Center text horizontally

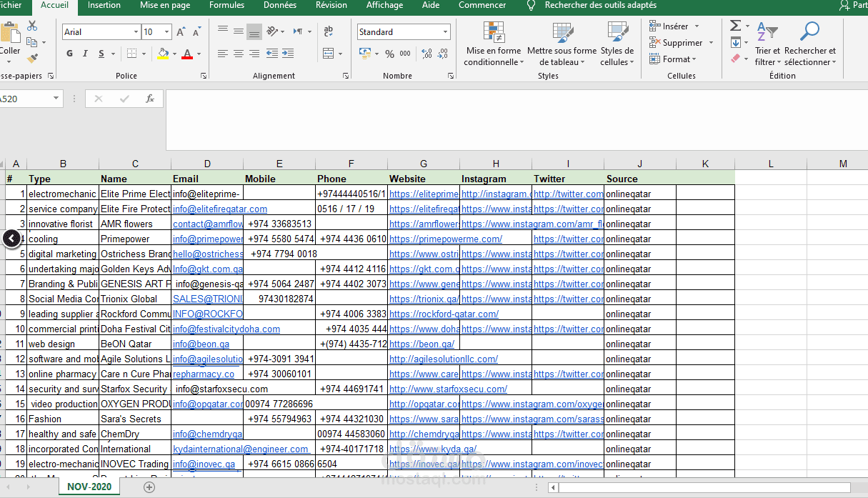pyautogui.click(x=239, y=54)
